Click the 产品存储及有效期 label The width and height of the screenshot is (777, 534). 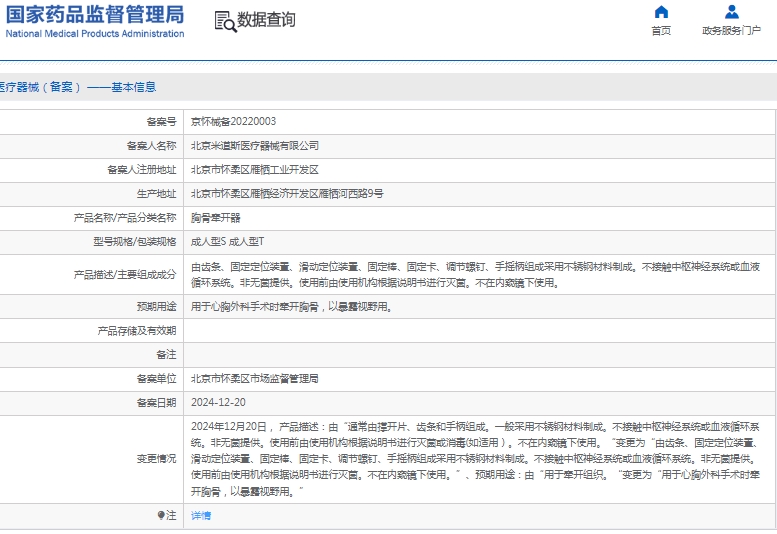pyautogui.click(x=137, y=331)
